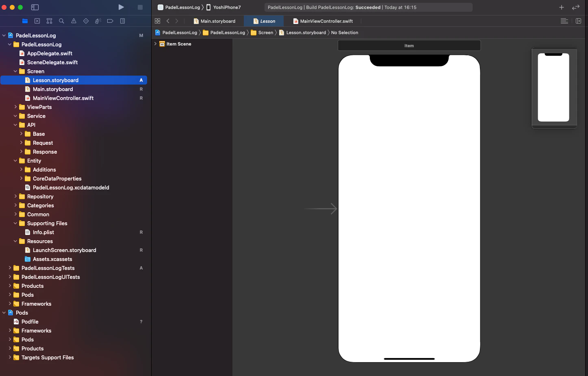
Task: Open the Project navigator folder icon
Action: tap(25, 21)
